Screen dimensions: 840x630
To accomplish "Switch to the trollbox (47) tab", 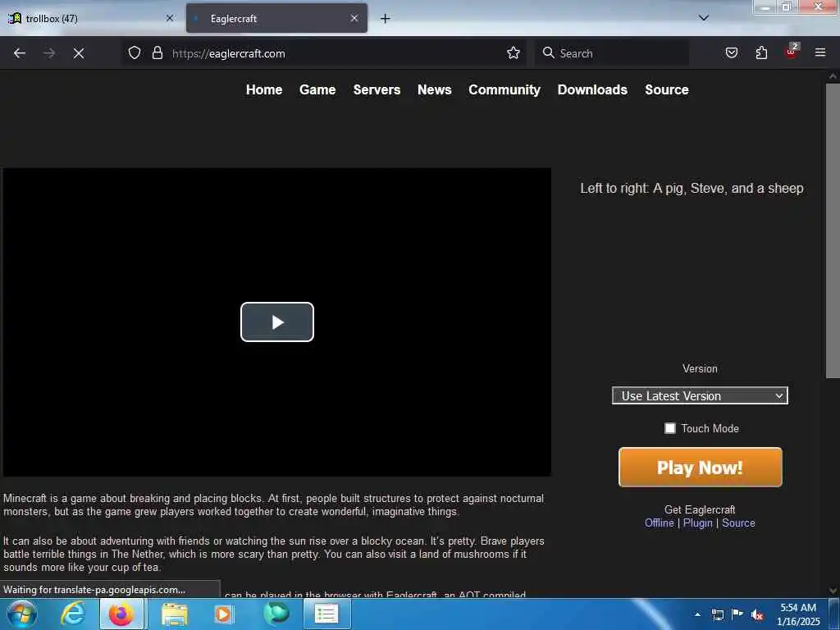I will (91, 18).
